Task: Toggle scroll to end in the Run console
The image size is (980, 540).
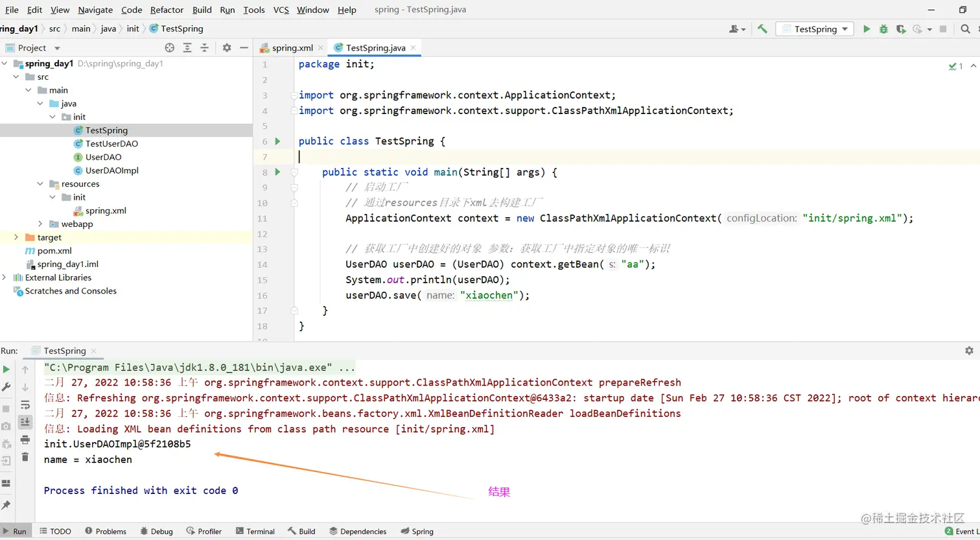Action: pyautogui.click(x=25, y=422)
